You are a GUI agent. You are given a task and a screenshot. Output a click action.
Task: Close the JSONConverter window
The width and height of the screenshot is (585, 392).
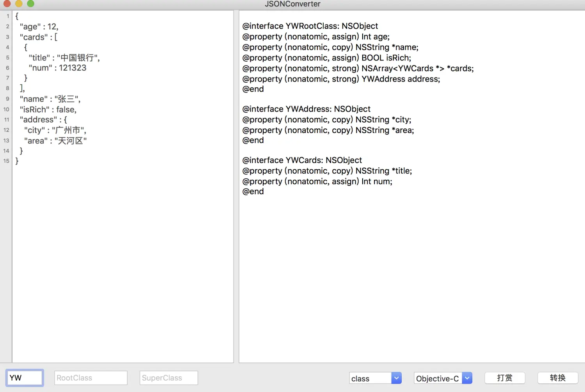click(7, 4)
